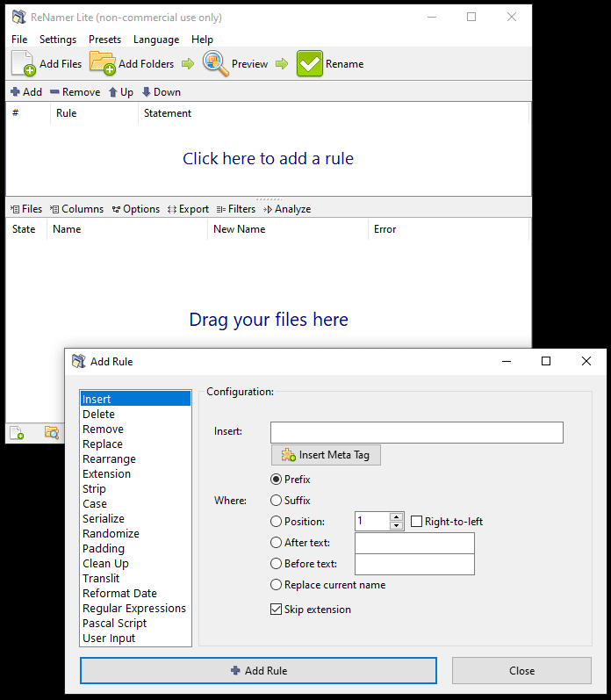Select the Replace current name radio button
Viewport: 611px width, 700px height.
277,585
